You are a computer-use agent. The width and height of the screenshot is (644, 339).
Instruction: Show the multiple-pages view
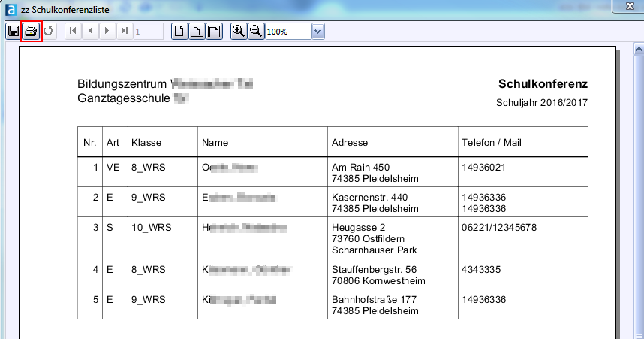(214, 32)
